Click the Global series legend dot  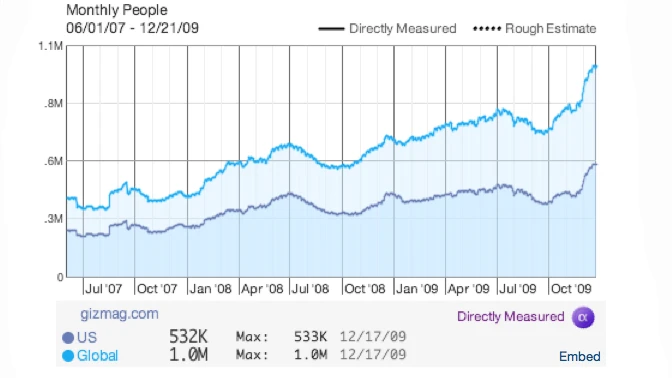68,356
